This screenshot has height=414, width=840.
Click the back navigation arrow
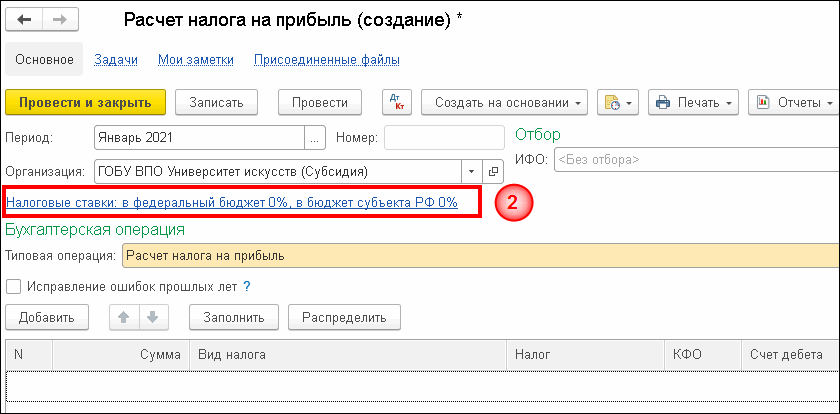pyautogui.click(x=25, y=19)
